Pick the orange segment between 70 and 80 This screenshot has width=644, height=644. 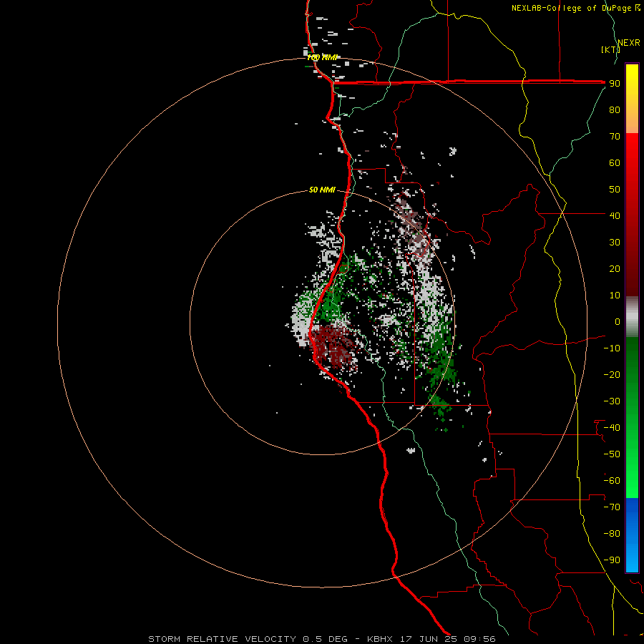click(x=632, y=123)
